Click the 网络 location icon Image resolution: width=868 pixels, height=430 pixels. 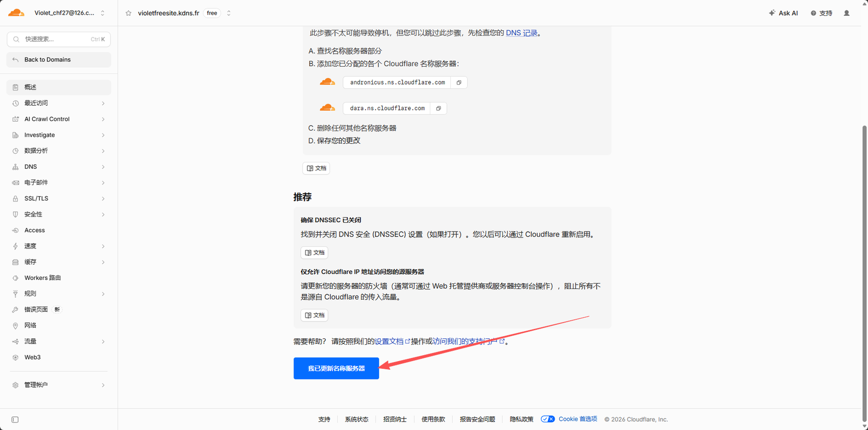tap(15, 326)
